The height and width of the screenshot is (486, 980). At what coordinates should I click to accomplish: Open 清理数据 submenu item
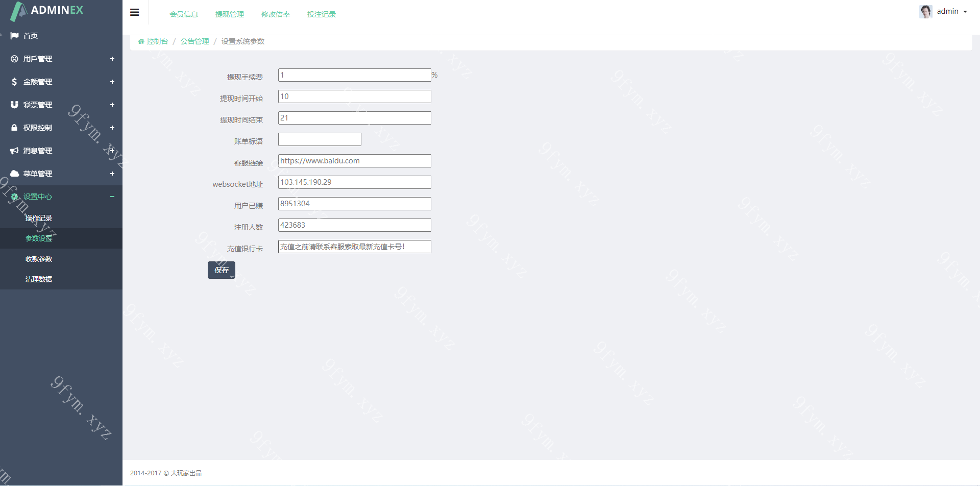pos(39,279)
